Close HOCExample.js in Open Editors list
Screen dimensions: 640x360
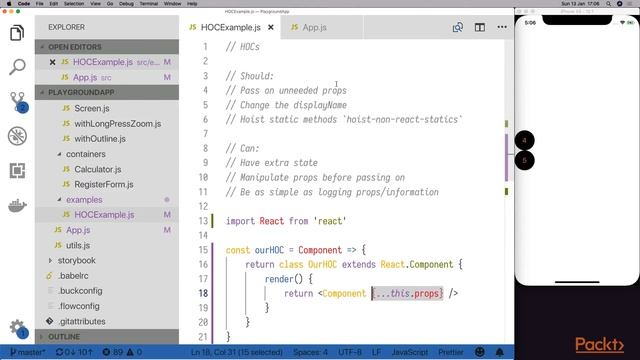(x=52, y=62)
